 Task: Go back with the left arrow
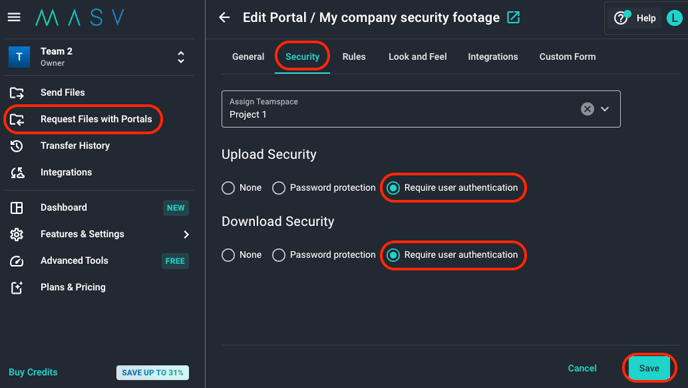point(224,18)
